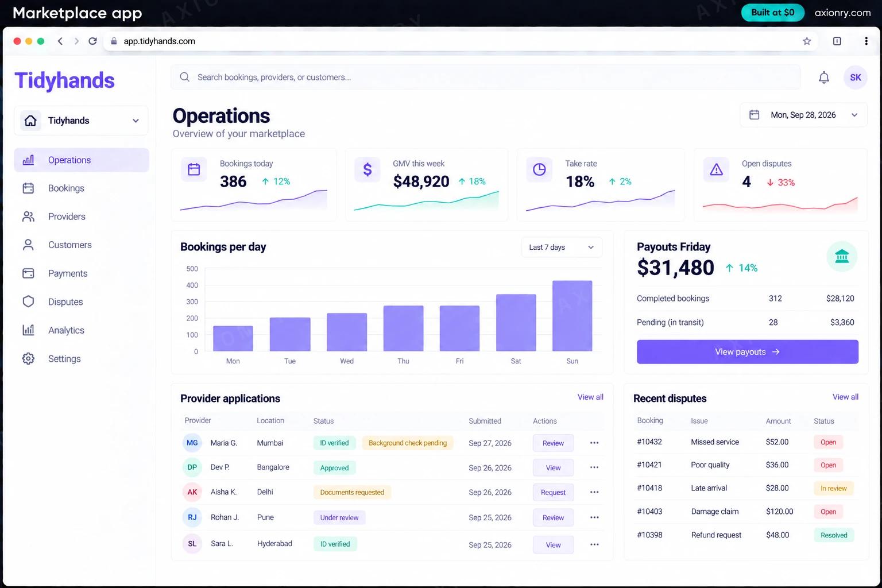The width and height of the screenshot is (882, 588).
Task: Click the Resolved status badge
Action: click(834, 535)
